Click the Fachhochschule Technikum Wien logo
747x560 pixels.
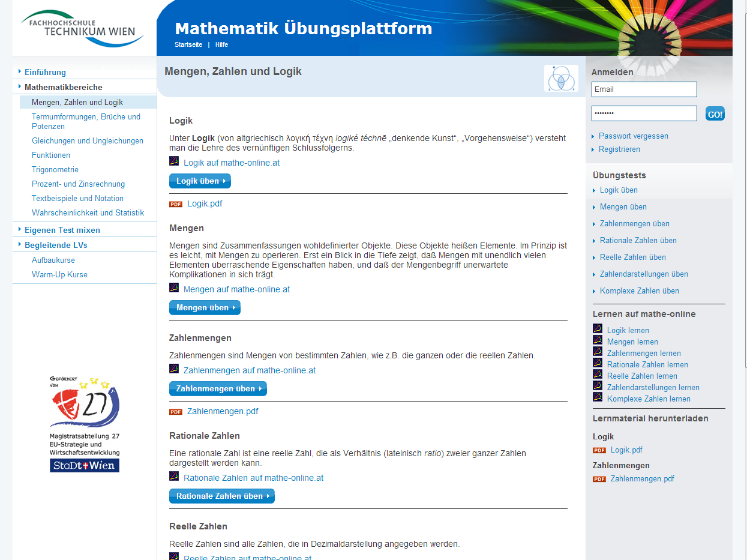83,28
